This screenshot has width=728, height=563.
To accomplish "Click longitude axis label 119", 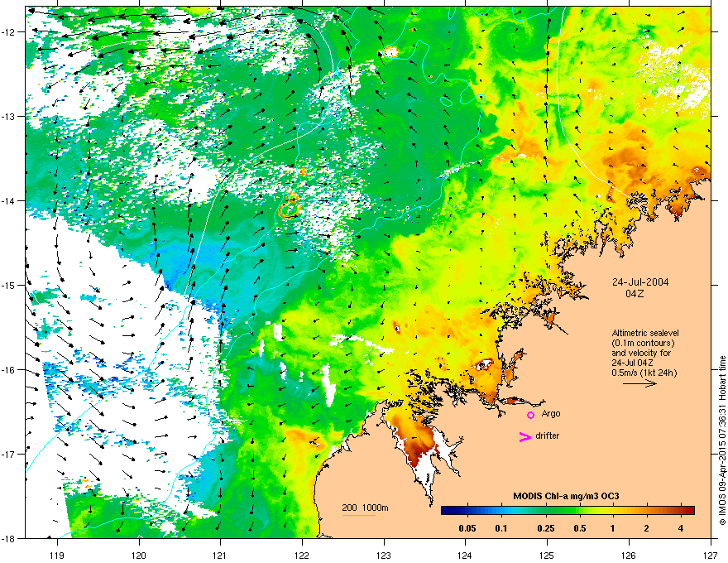I will tap(57, 555).
